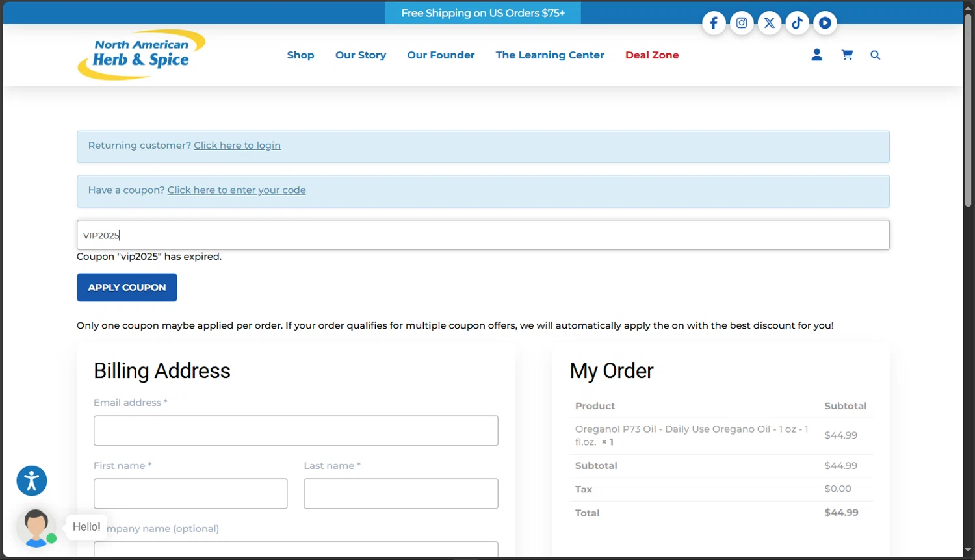Screen dimensions: 975x560
Task: Click the Free Shipping on US Orders banner
Action: point(483,13)
